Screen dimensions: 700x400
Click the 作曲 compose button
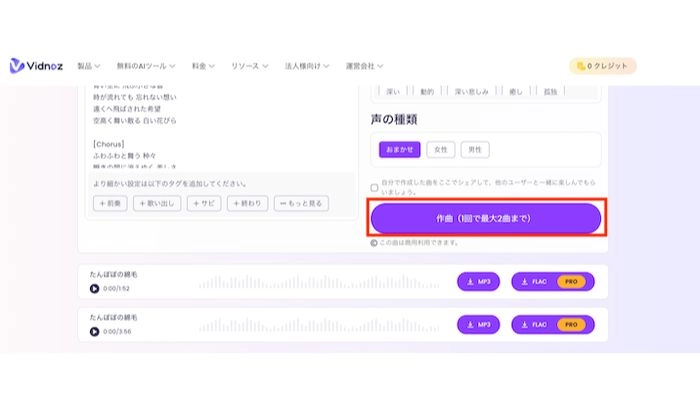486,218
